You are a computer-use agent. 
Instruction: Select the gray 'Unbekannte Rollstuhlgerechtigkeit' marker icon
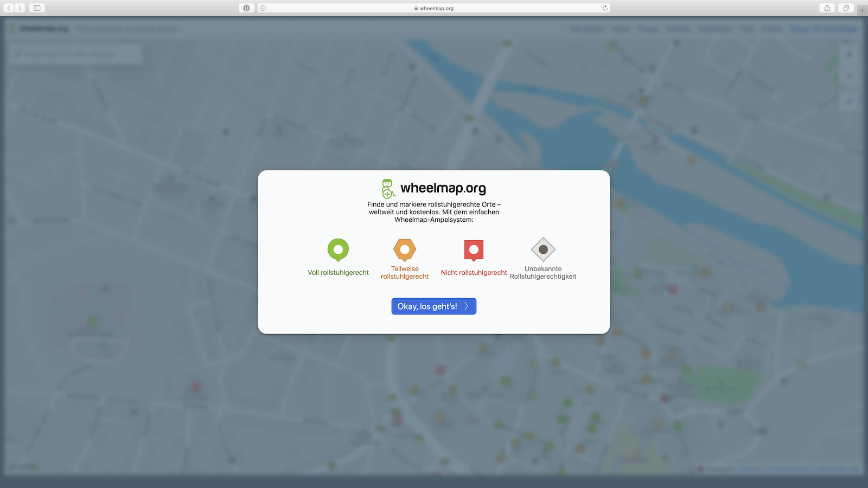pyautogui.click(x=543, y=249)
